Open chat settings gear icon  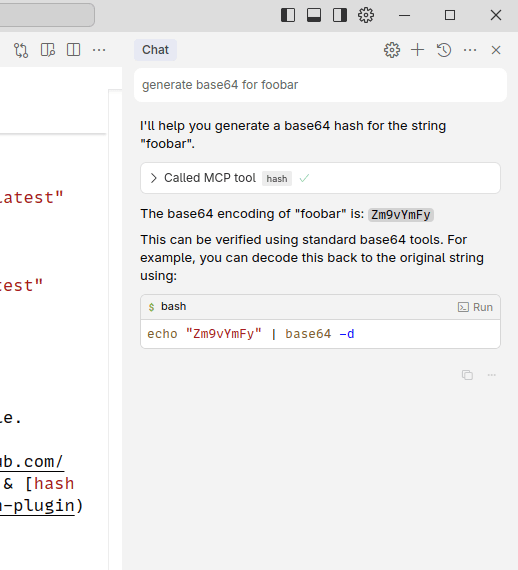click(x=392, y=50)
